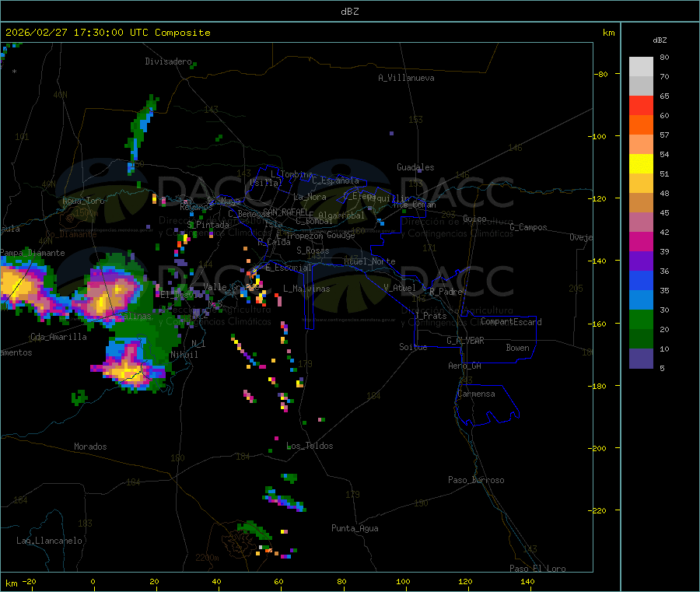Click the 'Soitue' map label

coord(413,347)
